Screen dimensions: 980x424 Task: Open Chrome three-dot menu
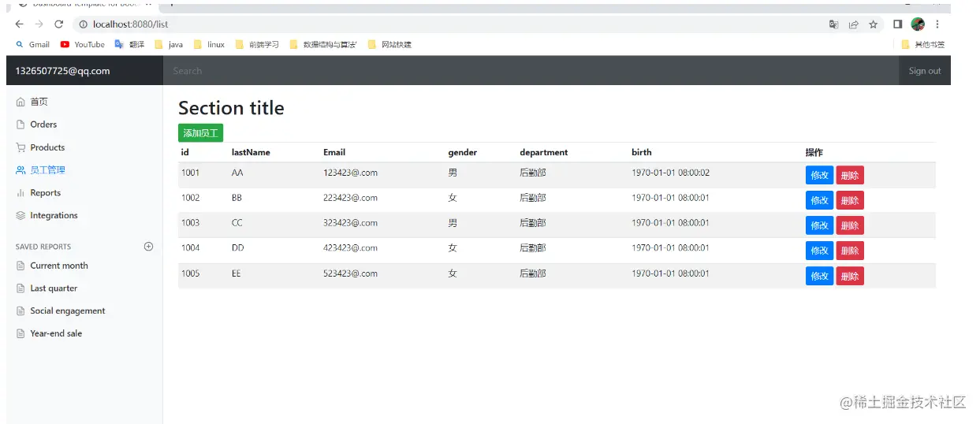point(937,24)
